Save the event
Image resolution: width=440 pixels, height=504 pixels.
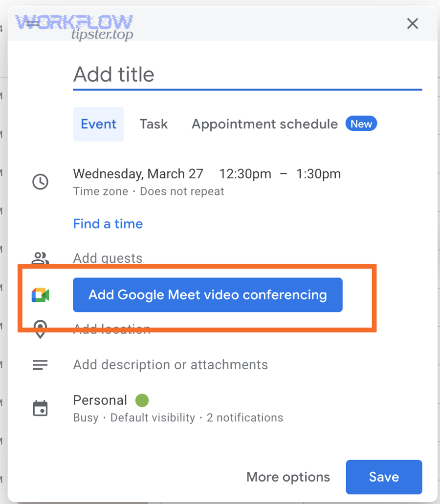(384, 477)
